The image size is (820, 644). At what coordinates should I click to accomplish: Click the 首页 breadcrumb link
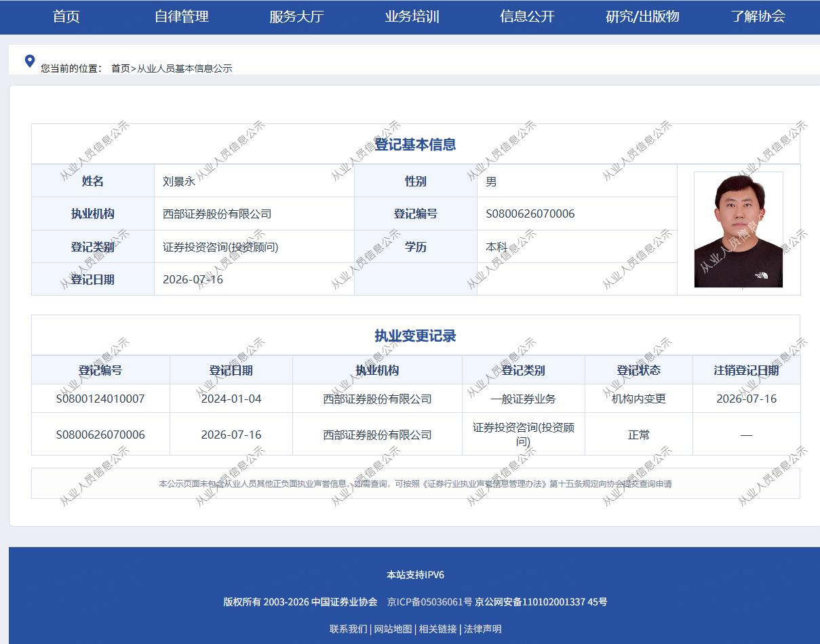120,68
